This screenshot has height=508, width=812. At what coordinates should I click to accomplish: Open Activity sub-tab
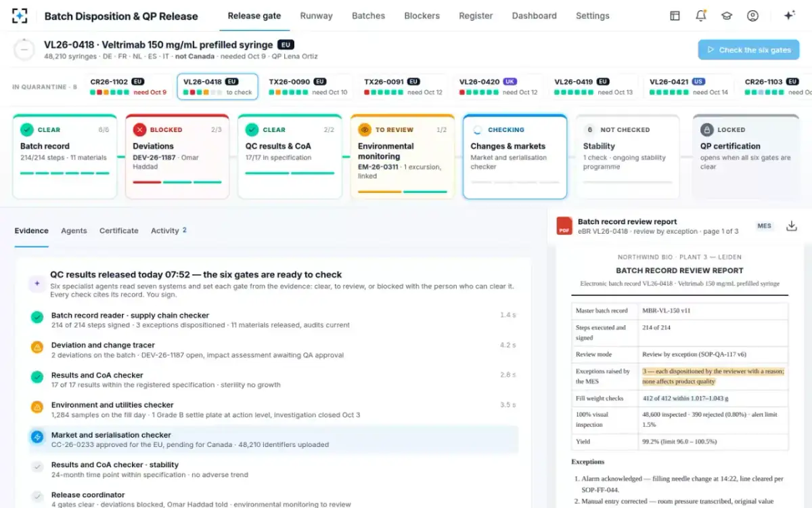(168, 230)
